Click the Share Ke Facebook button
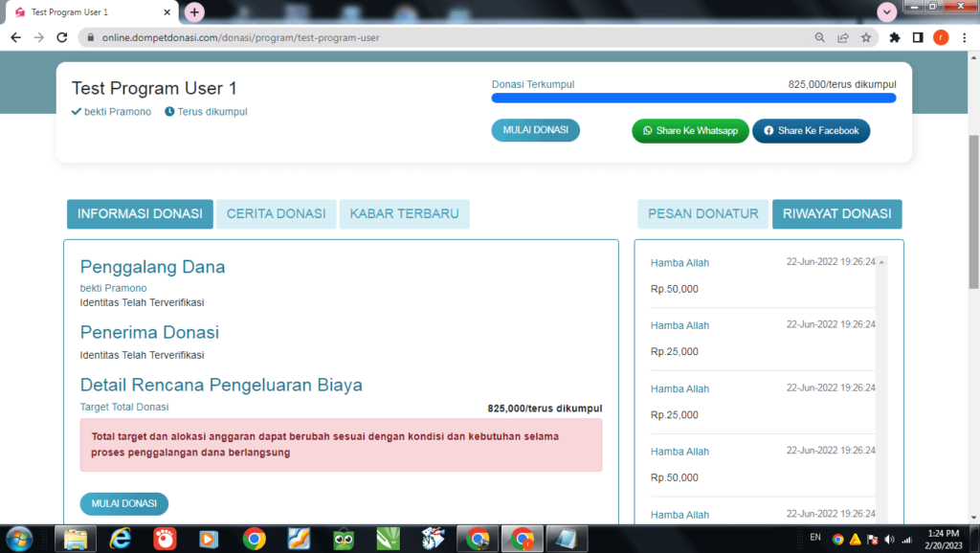980x553 pixels. 811,131
